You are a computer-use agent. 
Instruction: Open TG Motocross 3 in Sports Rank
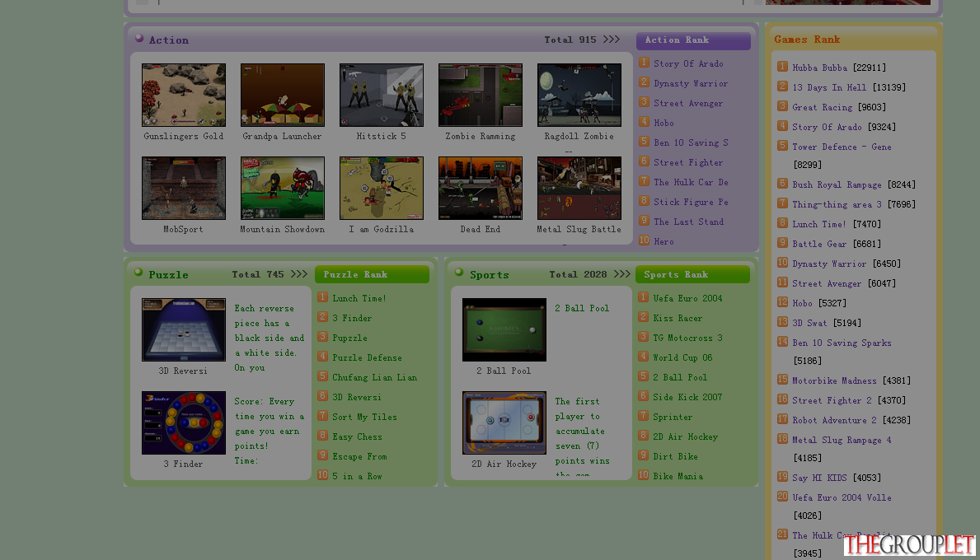click(687, 338)
